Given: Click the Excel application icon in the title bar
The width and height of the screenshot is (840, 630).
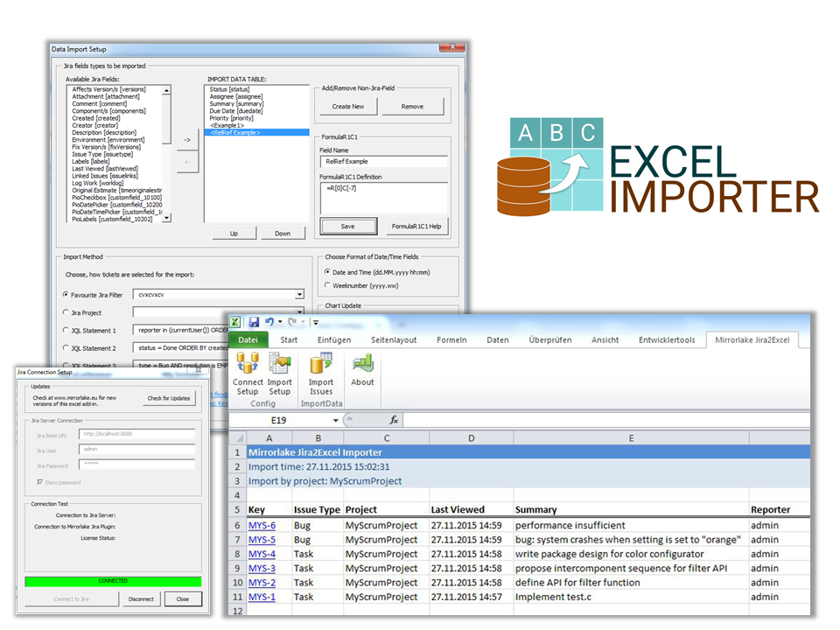Looking at the screenshot, I should pyautogui.click(x=235, y=322).
